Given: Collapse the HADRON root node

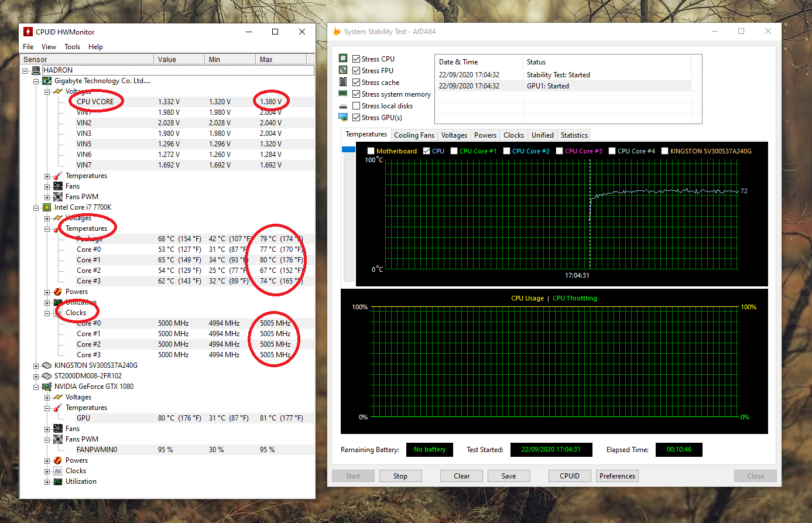Looking at the screenshot, I should (x=25, y=70).
